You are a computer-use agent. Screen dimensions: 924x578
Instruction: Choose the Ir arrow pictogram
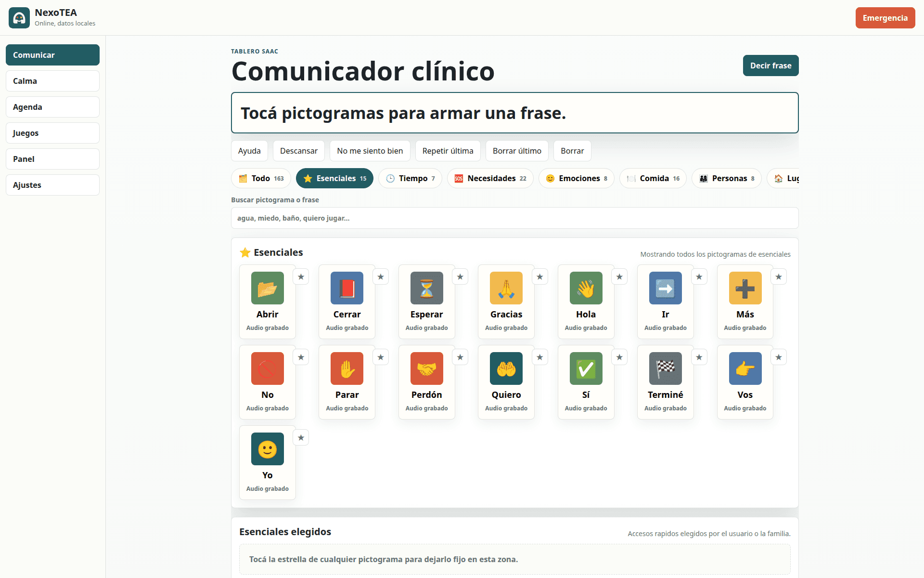click(666, 302)
